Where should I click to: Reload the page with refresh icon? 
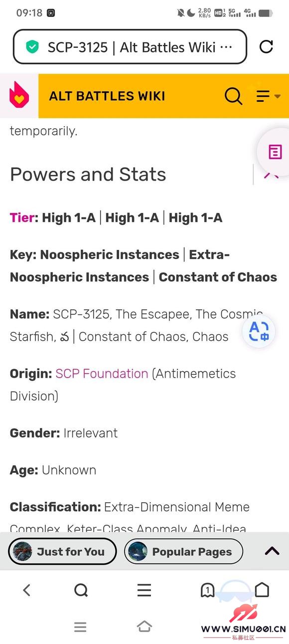coord(267,47)
